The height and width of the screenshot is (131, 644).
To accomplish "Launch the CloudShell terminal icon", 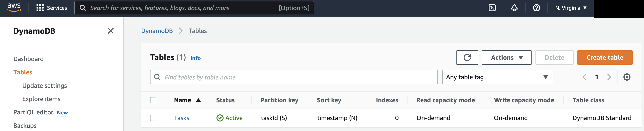I will 492,8.
